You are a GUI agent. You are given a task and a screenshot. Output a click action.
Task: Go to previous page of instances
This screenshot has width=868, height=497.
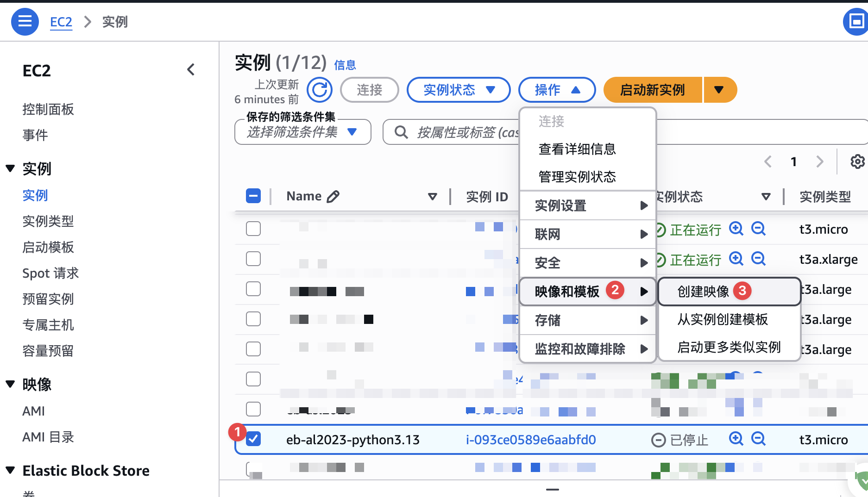[768, 162]
